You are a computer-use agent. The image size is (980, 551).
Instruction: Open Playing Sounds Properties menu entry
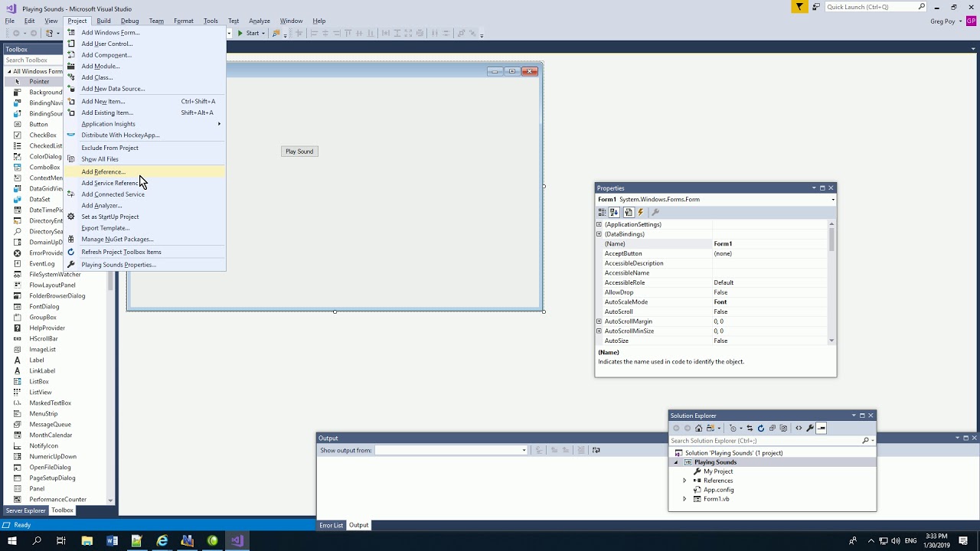tap(145, 265)
